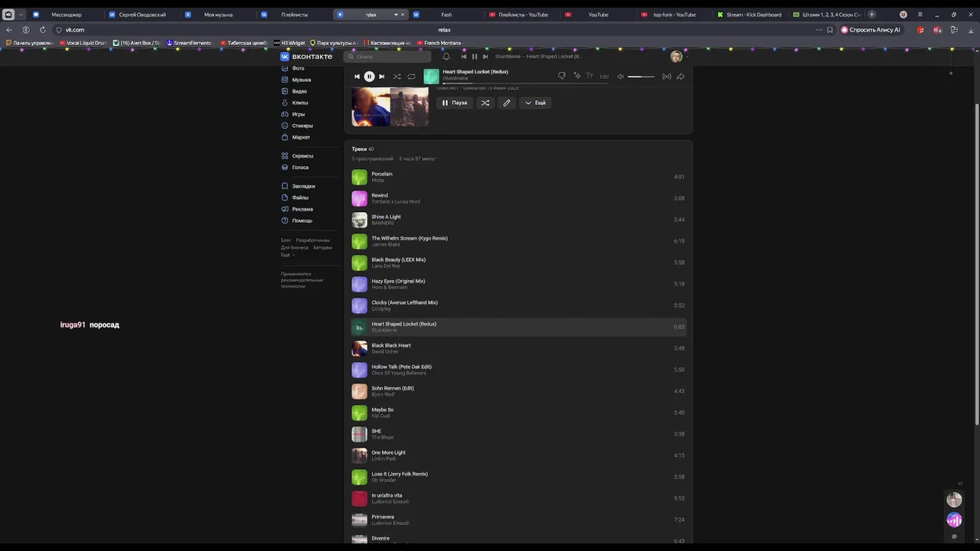Click the Файлы sidebar icon
Image resolution: width=980 pixels, height=551 pixels.
point(285,197)
